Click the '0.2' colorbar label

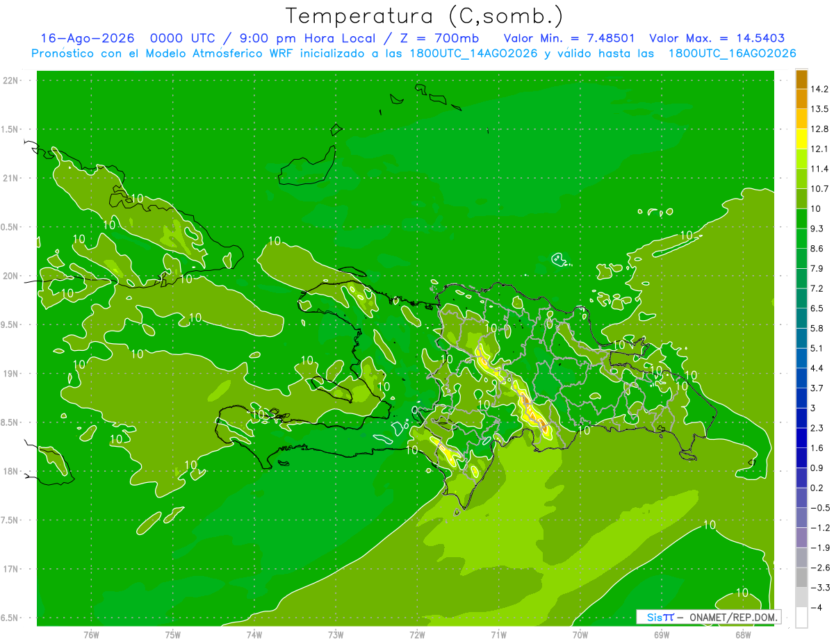pos(817,488)
